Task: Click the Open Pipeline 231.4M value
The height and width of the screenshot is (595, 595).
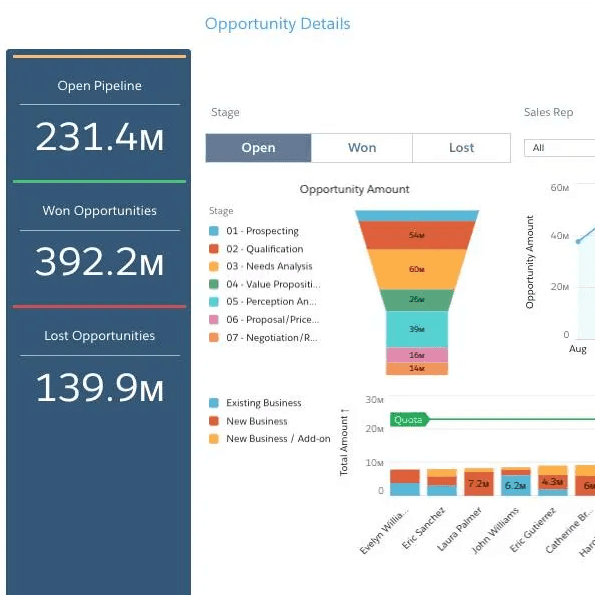Action: coord(99,137)
